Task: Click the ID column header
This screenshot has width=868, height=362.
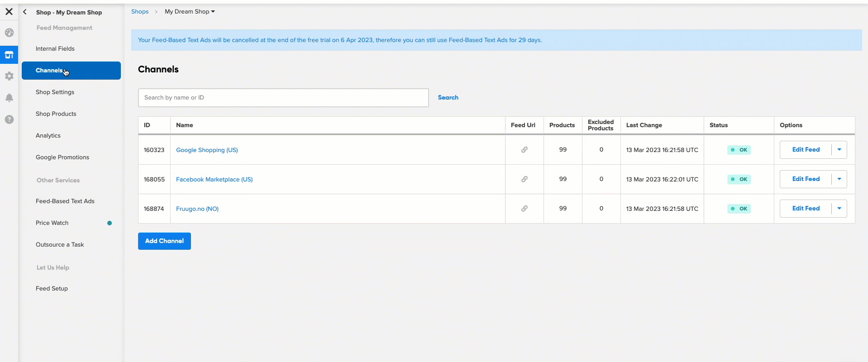Action: pyautogui.click(x=147, y=125)
